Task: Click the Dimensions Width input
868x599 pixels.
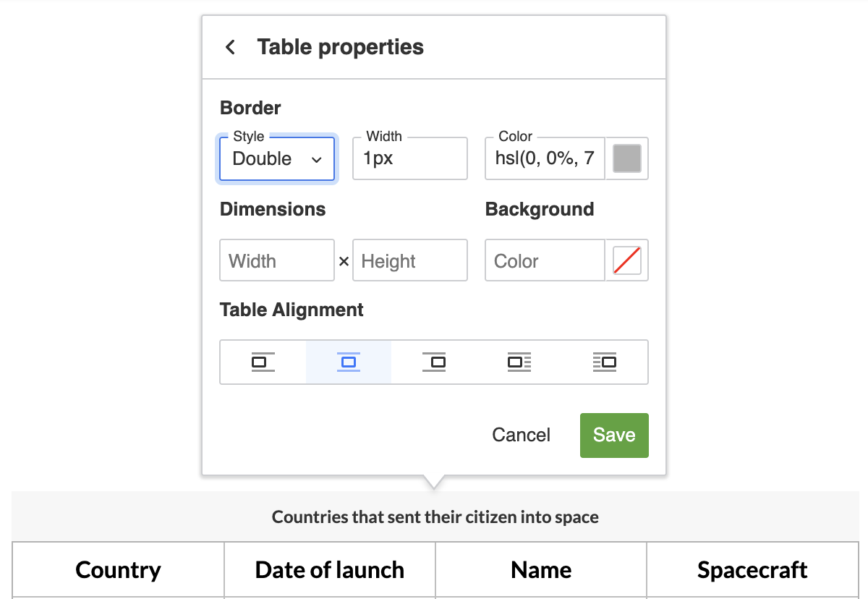Action: click(277, 260)
